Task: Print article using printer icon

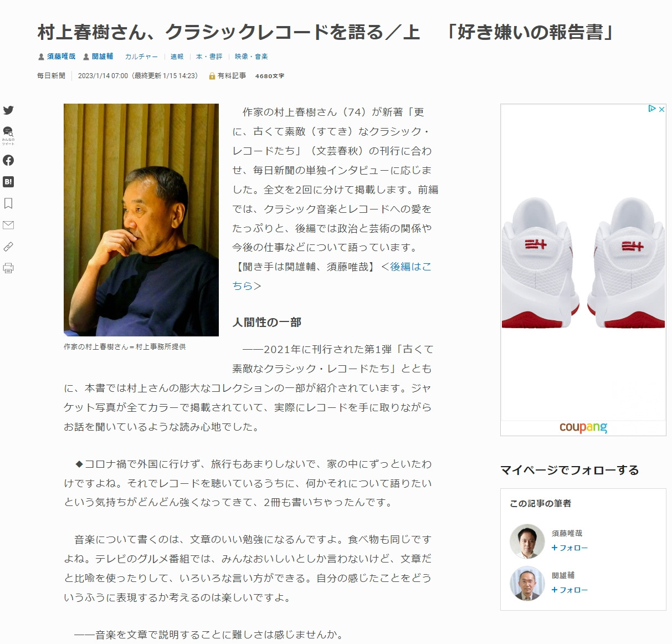Action: (8, 268)
